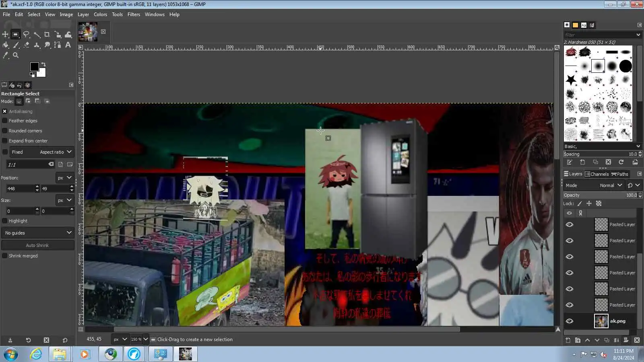Lower the selected layer one step
The width and height of the screenshot is (644, 362).
pos(597,340)
